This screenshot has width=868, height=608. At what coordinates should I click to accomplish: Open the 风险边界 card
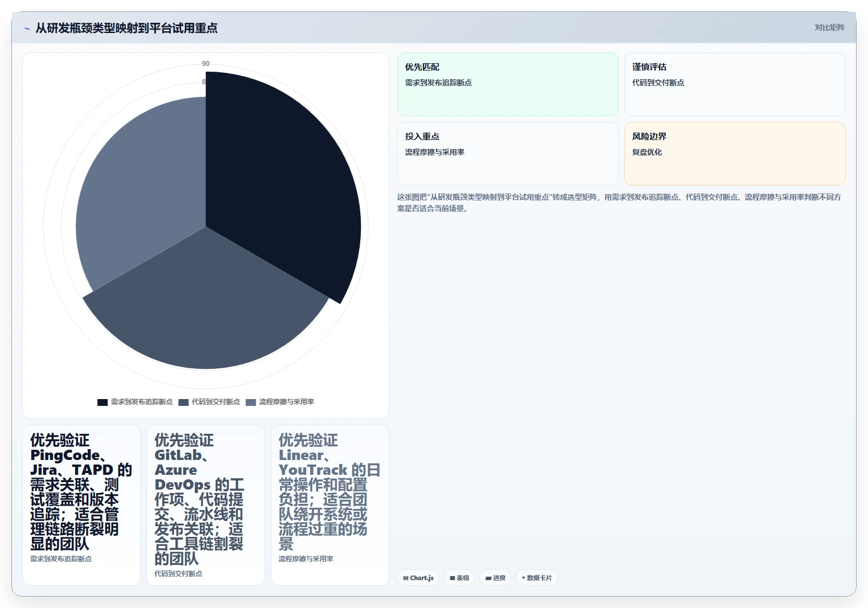pos(735,154)
